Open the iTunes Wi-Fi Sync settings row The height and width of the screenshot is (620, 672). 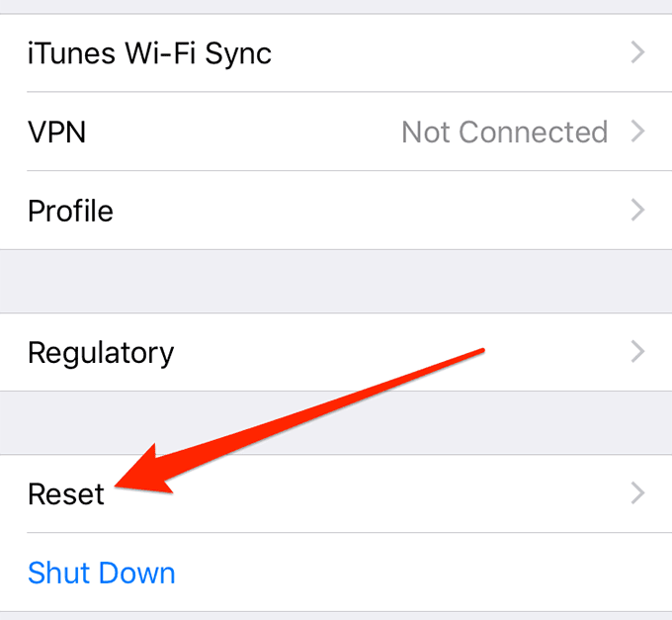(x=149, y=53)
